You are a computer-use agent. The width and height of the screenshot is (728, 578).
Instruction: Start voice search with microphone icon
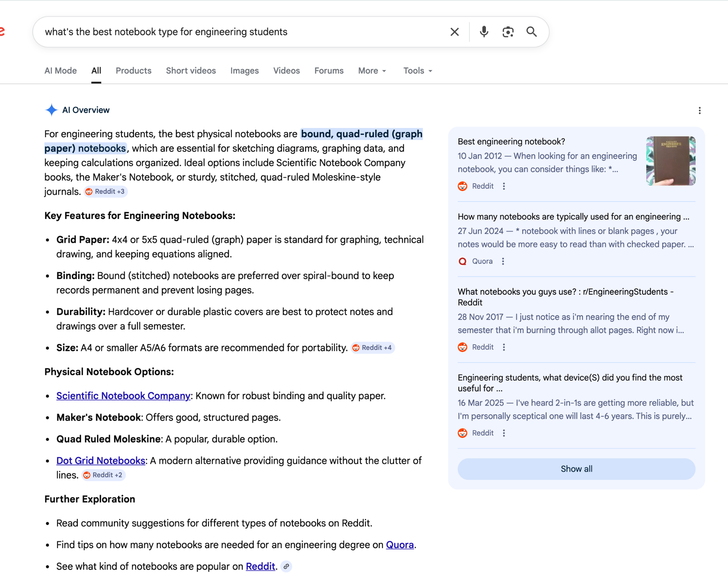tap(483, 32)
